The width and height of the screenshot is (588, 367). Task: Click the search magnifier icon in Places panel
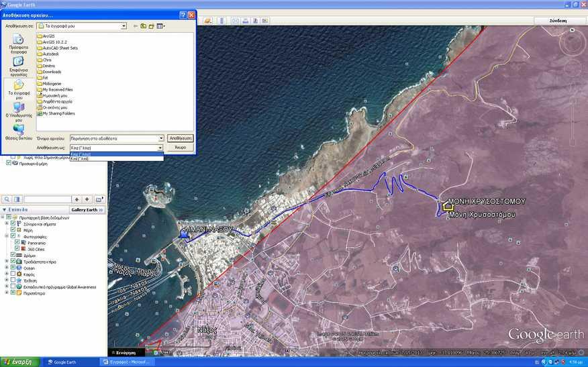click(7, 199)
